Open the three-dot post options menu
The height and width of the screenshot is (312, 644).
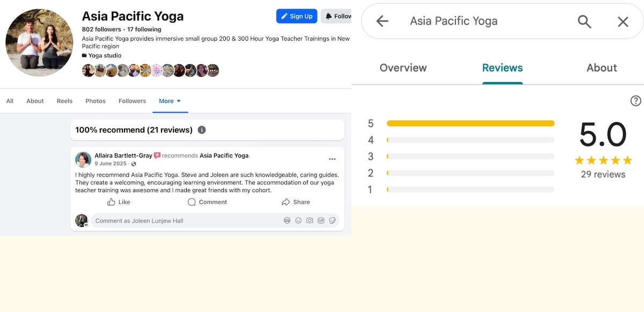332,159
